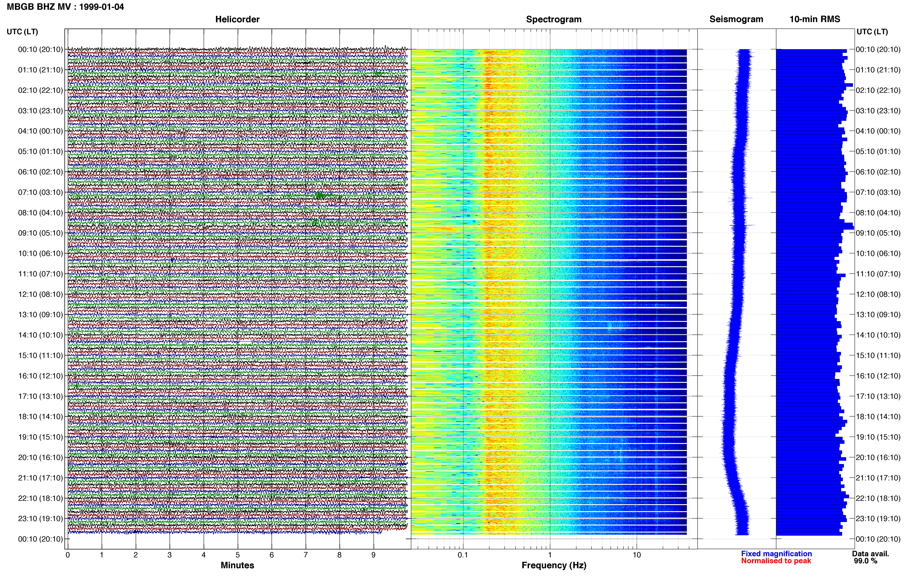
Task: Click left time label 03:10 (23:10)
Action: [x=41, y=111]
